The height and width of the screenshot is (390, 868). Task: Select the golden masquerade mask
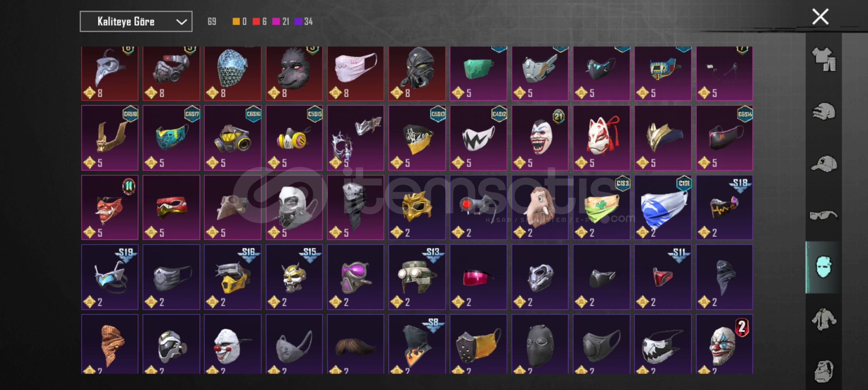coord(417,207)
